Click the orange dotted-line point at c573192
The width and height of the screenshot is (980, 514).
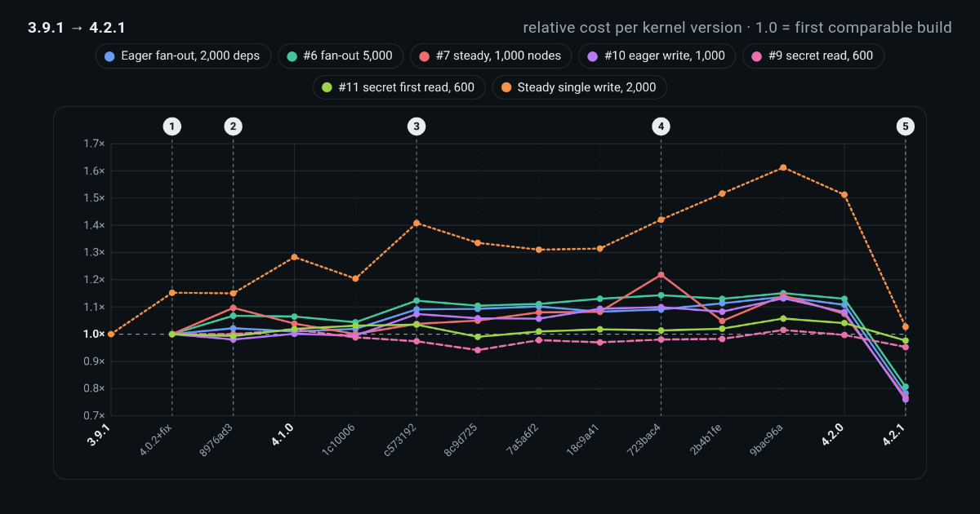(x=416, y=223)
